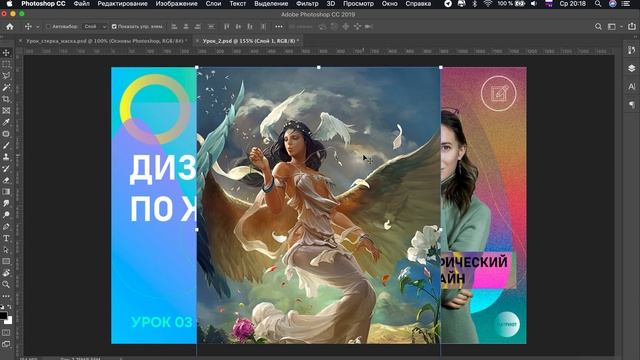Viewport: 640px width, 360px height.
Task: Open the Layers panel icon
Action: (x=631, y=68)
